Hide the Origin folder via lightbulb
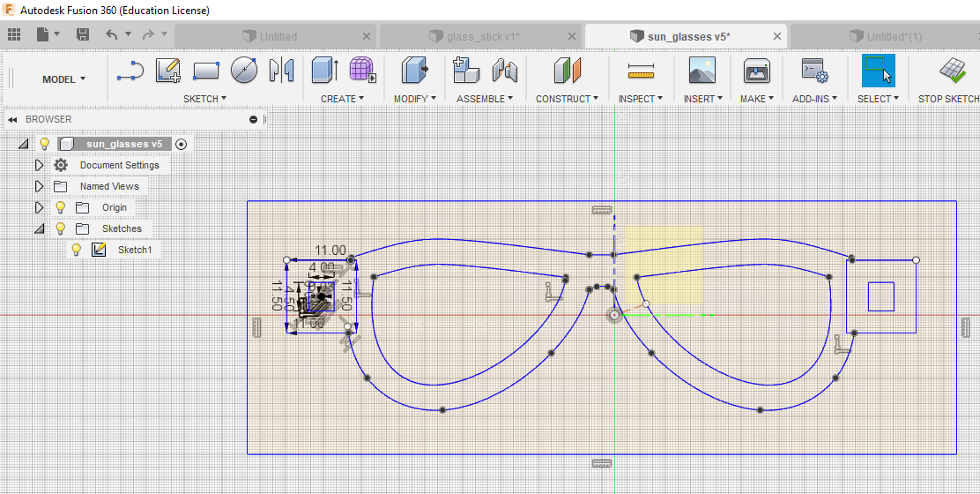 click(61, 207)
